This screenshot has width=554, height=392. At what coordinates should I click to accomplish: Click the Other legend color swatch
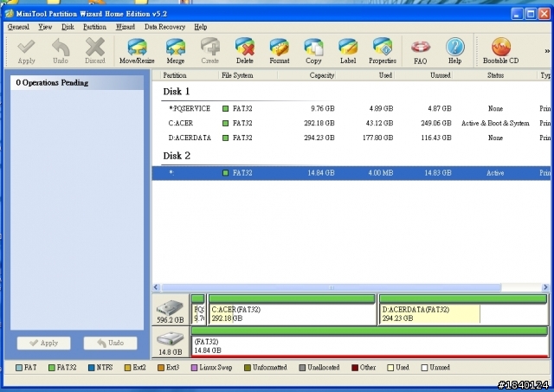tap(355, 368)
